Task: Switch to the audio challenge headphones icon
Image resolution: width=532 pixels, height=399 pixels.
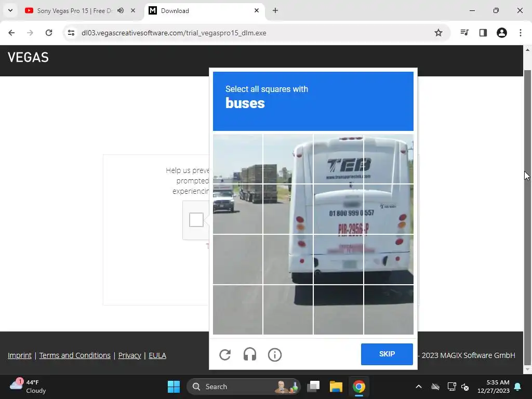Action: (250, 354)
